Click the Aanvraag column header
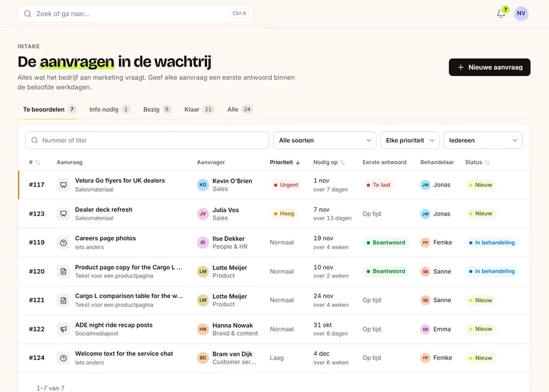The width and height of the screenshot is (549, 392). pos(70,162)
